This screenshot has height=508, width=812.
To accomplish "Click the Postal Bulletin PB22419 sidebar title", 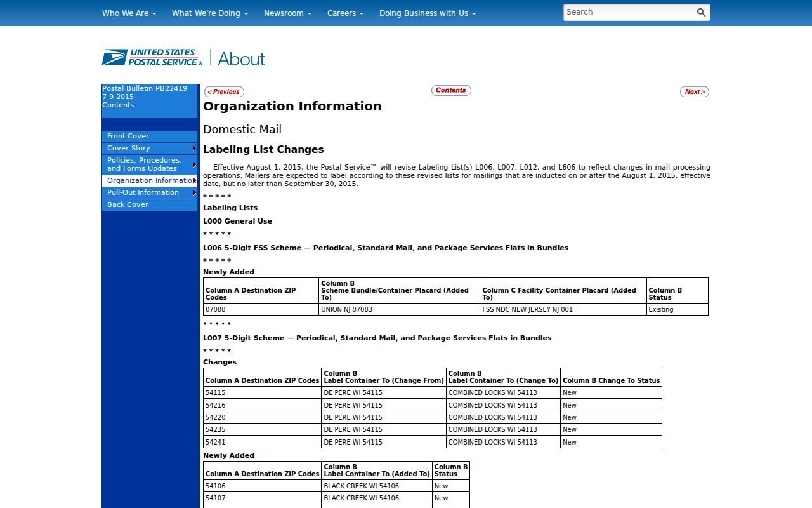I will pyautogui.click(x=145, y=89).
